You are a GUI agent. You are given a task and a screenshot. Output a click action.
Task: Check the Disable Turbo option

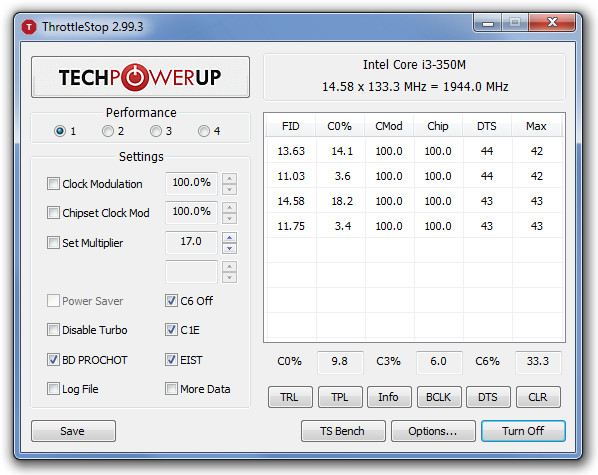point(53,330)
